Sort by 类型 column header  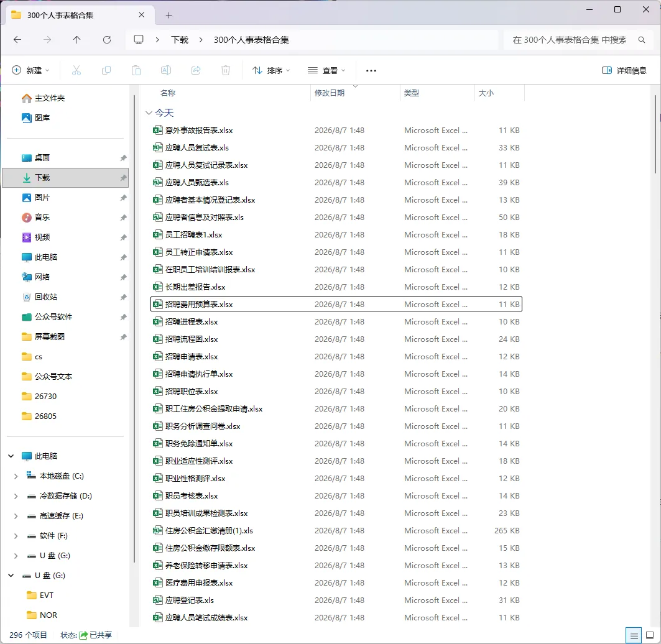[412, 93]
